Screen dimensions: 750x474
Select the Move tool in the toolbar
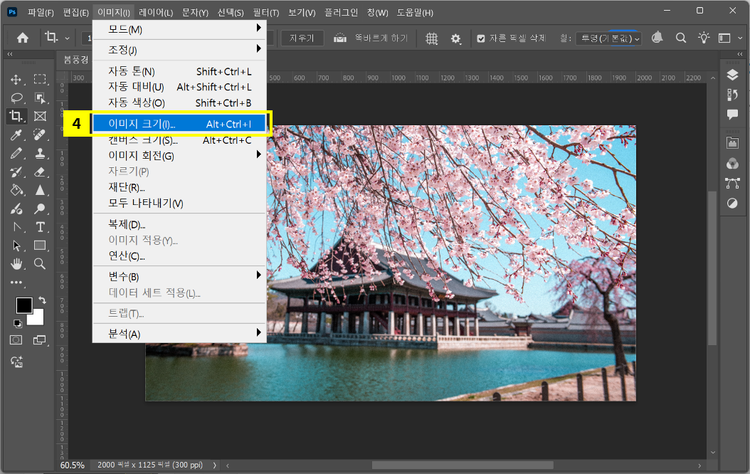(17, 80)
